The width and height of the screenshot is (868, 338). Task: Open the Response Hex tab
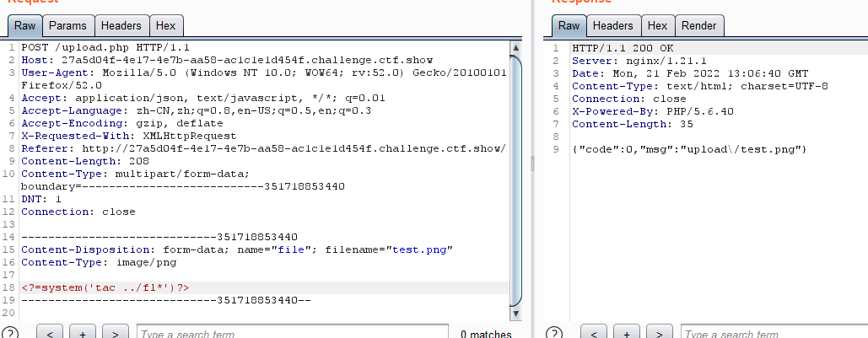657,25
